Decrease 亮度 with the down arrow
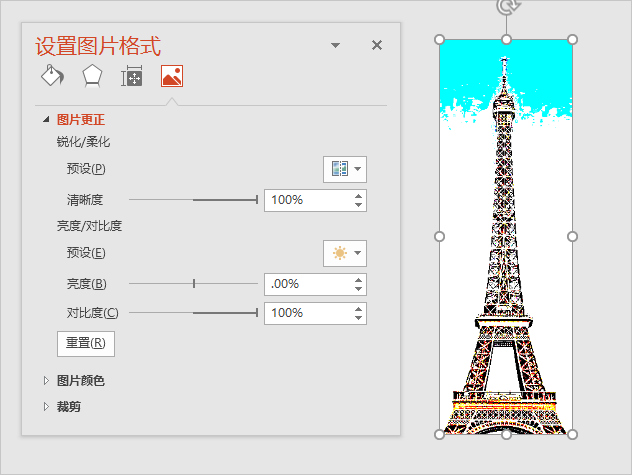632x475 pixels. point(358,289)
